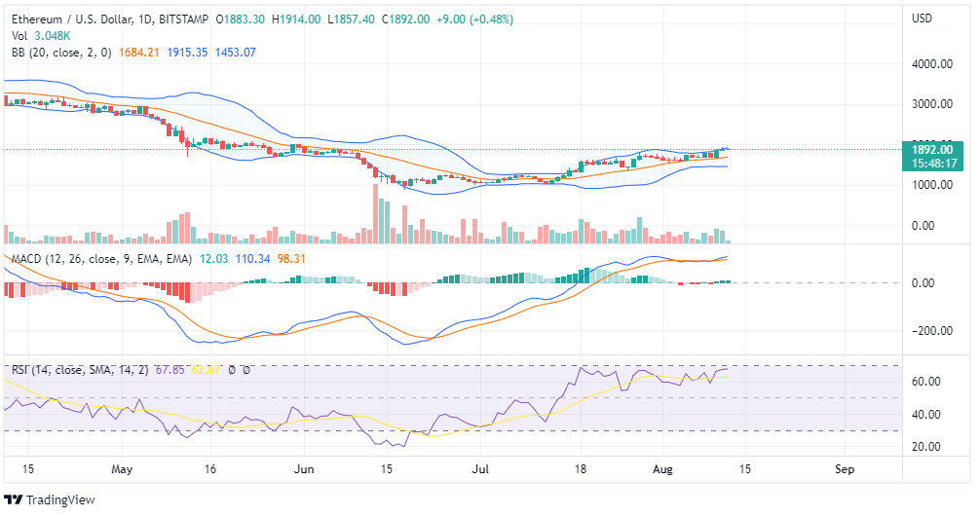Click the 4000.00 price axis label

click(x=931, y=64)
